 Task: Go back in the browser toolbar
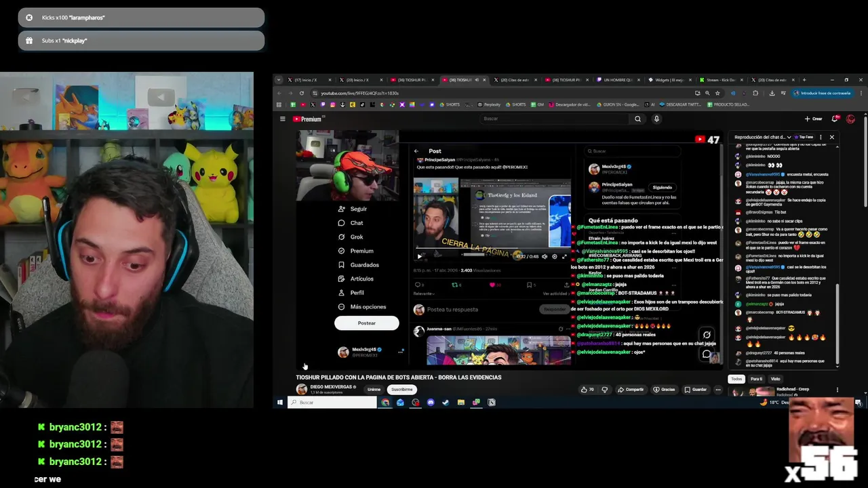click(279, 93)
